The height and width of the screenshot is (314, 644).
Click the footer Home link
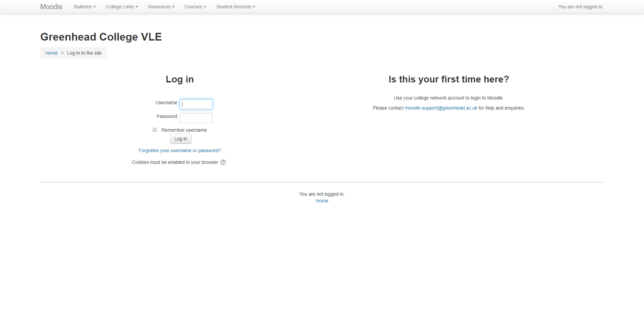point(322,201)
